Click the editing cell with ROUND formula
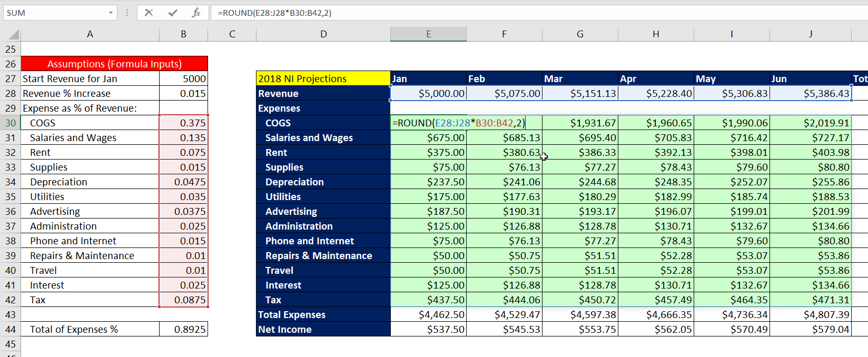Image resolution: width=868 pixels, height=357 pixels. (x=459, y=123)
